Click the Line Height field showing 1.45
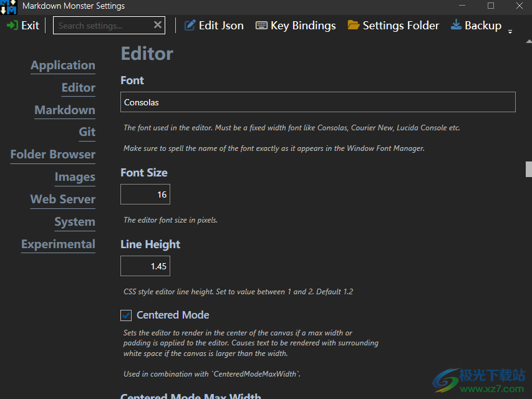Image resolution: width=532 pixels, height=399 pixels. pos(145,266)
